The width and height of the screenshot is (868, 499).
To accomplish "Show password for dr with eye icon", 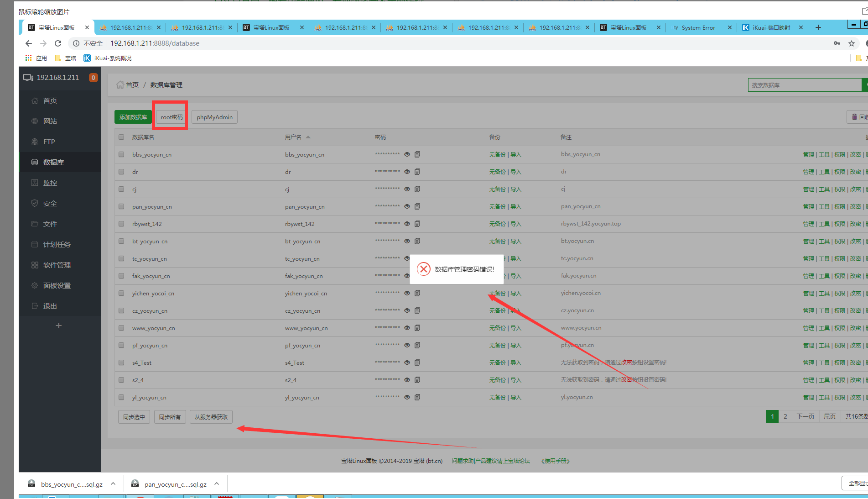I will 407,172.
